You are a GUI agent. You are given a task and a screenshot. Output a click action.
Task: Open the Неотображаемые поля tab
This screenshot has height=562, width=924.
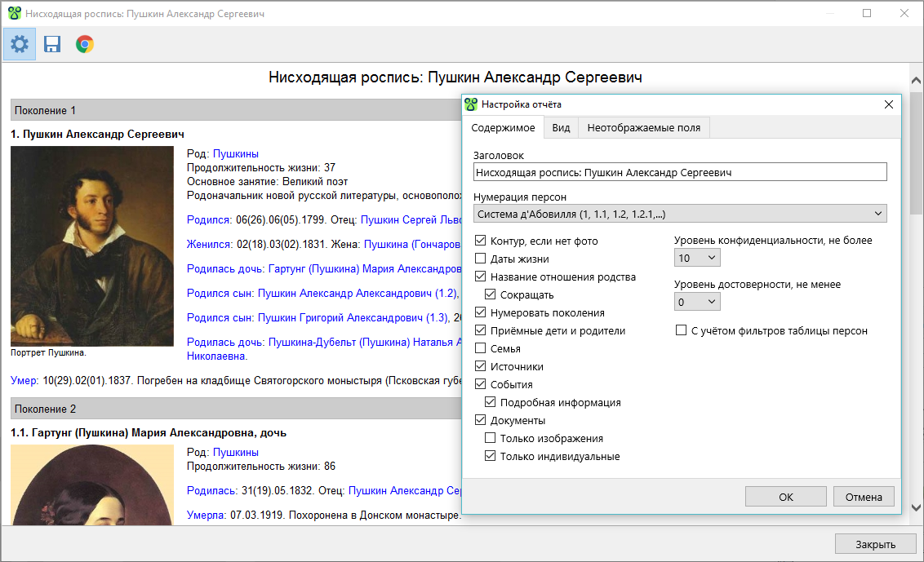[x=643, y=128]
